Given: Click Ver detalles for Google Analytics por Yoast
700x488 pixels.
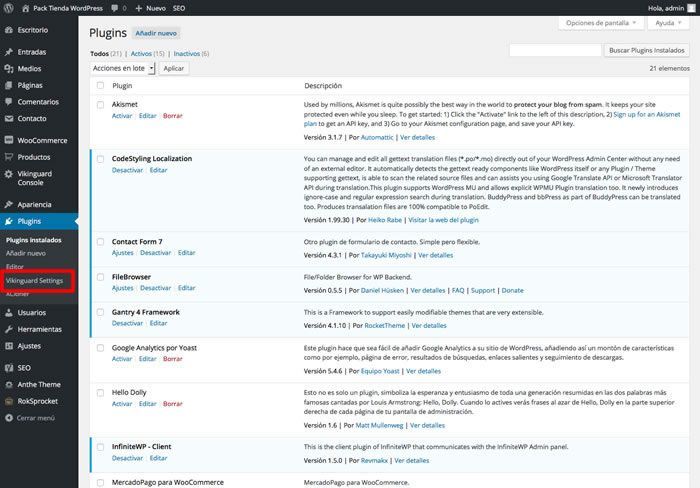Looking at the screenshot, I should tap(423, 371).
